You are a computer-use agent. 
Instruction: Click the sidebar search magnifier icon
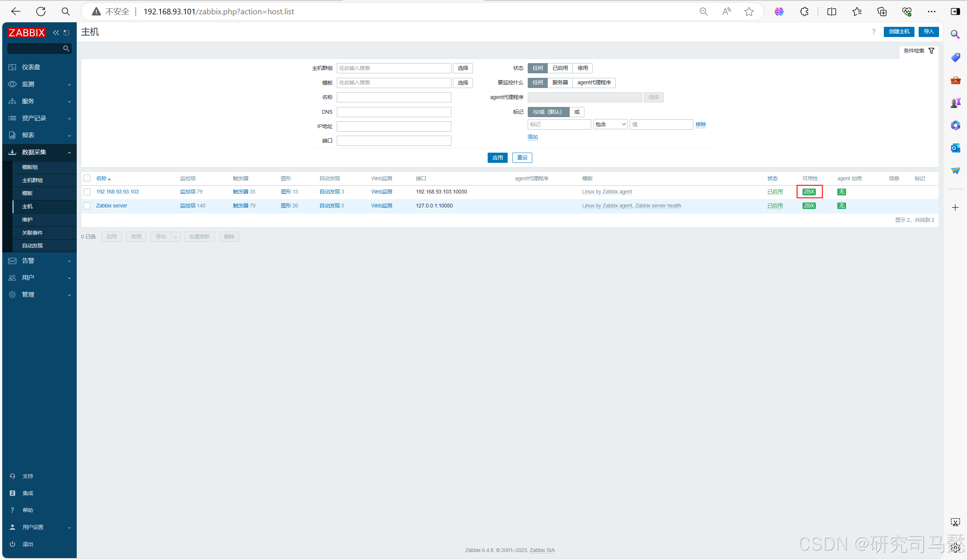tap(66, 48)
